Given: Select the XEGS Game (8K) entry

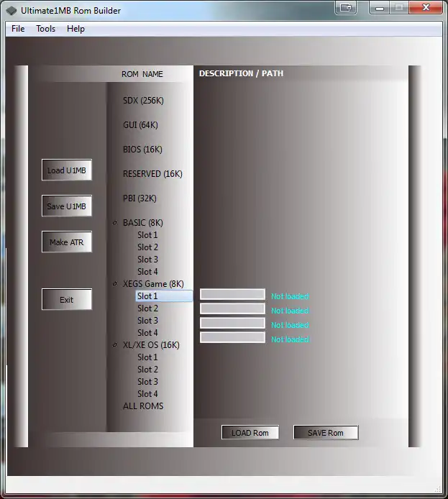Looking at the screenshot, I should click(x=153, y=283).
